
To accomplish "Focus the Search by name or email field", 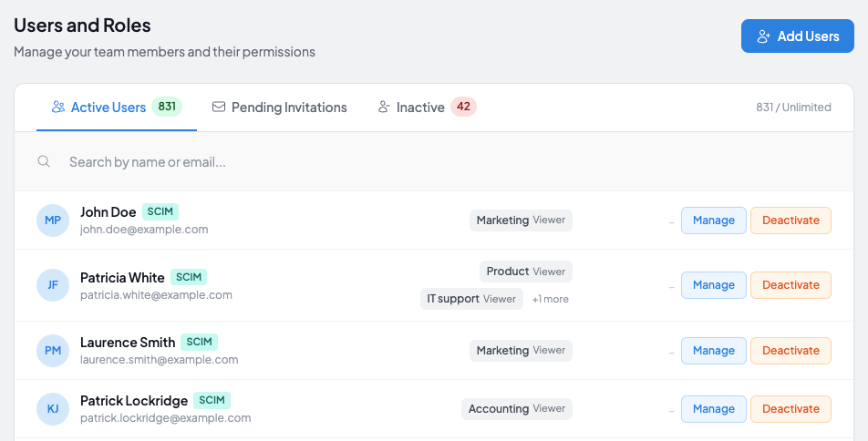I will (434, 161).
